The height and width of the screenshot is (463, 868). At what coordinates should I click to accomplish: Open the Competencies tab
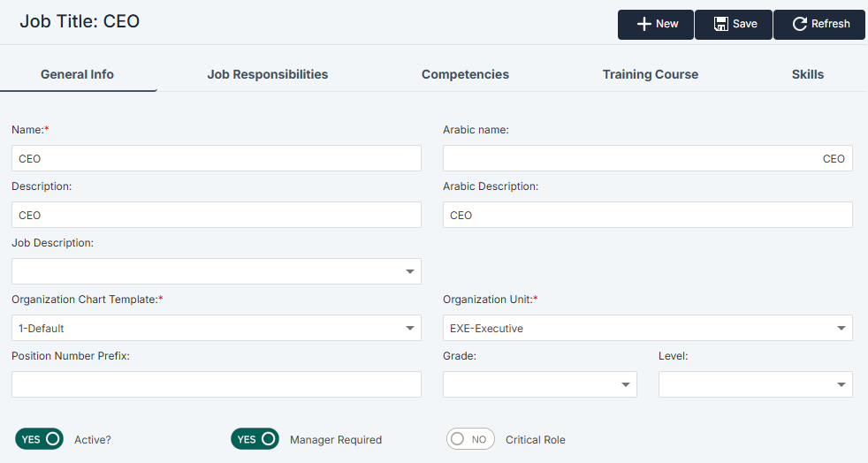tap(465, 74)
